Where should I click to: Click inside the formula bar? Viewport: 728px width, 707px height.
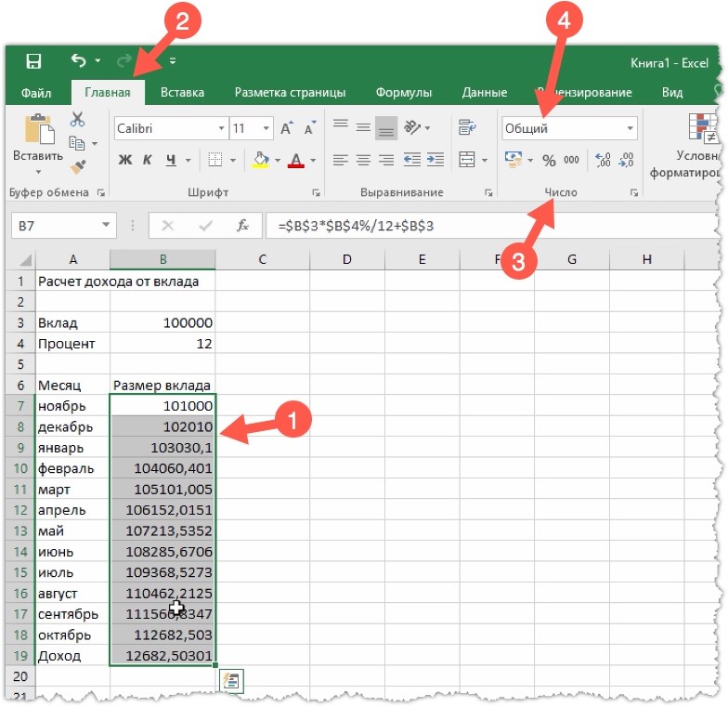(x=492, y=226)
